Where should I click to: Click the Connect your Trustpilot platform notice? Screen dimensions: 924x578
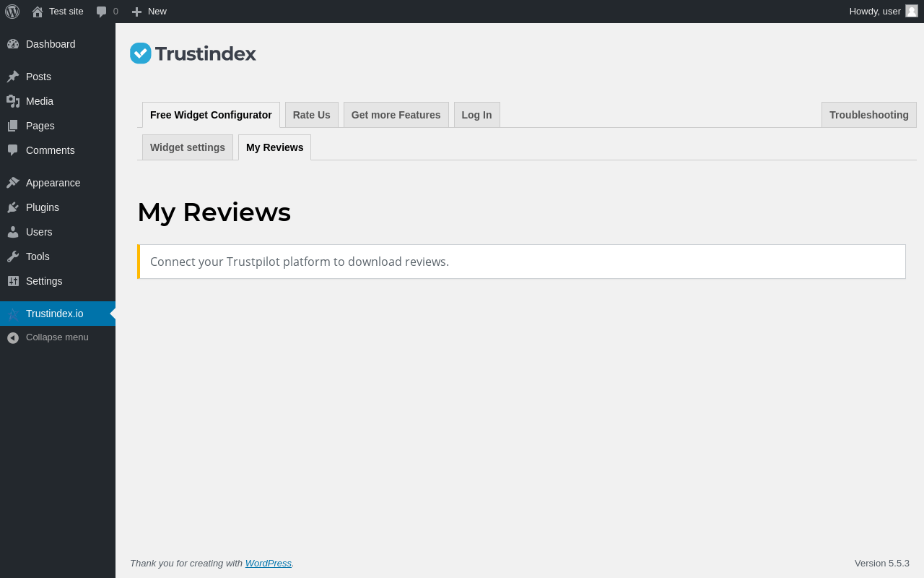[521, 262]
